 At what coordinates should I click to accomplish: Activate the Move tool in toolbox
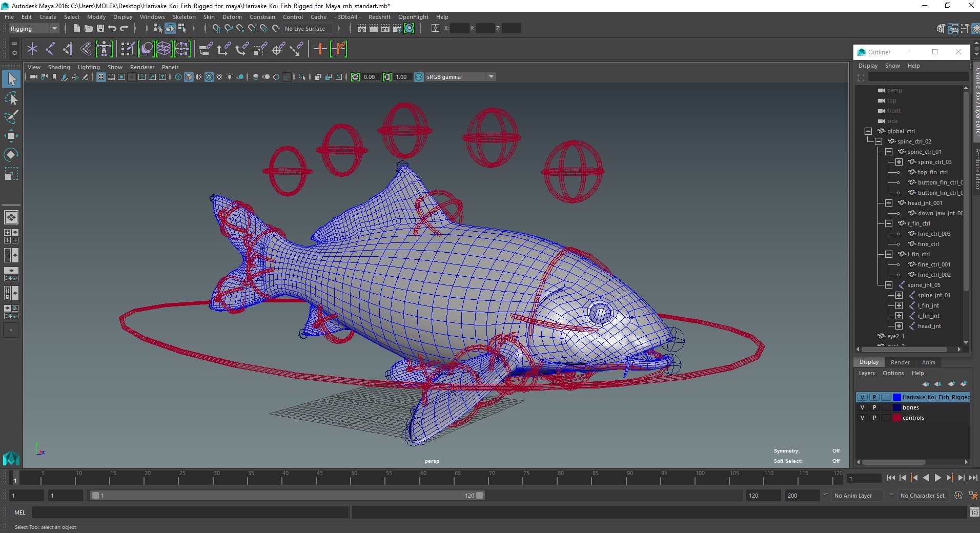[x=11, y=135]
